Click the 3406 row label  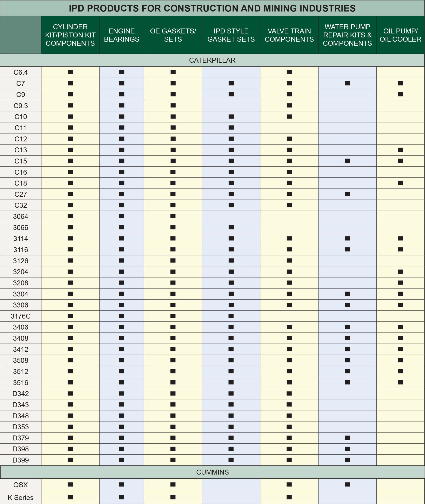pos(21,327)
